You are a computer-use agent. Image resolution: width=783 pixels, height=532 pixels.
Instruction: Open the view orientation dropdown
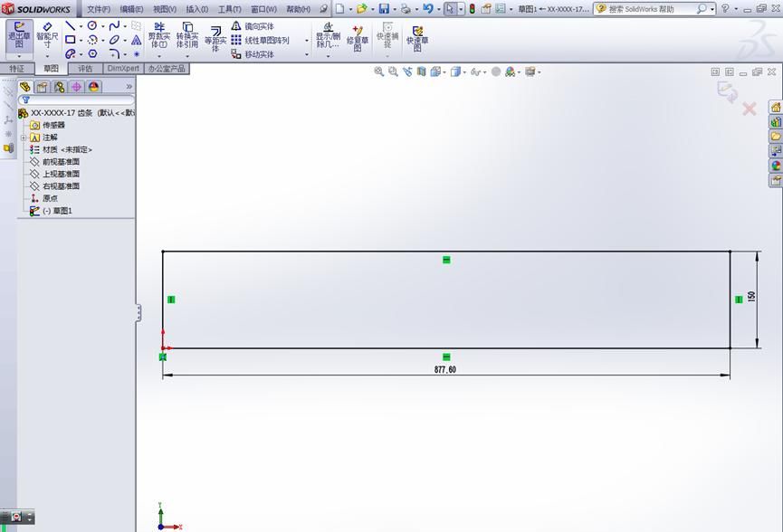(x=444, y=71)
